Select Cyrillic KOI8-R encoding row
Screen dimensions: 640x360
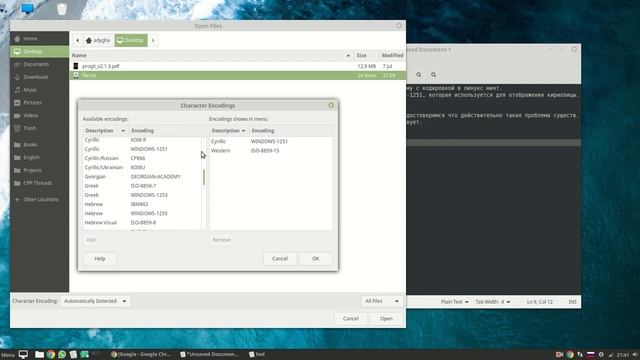tap(142, 140)
